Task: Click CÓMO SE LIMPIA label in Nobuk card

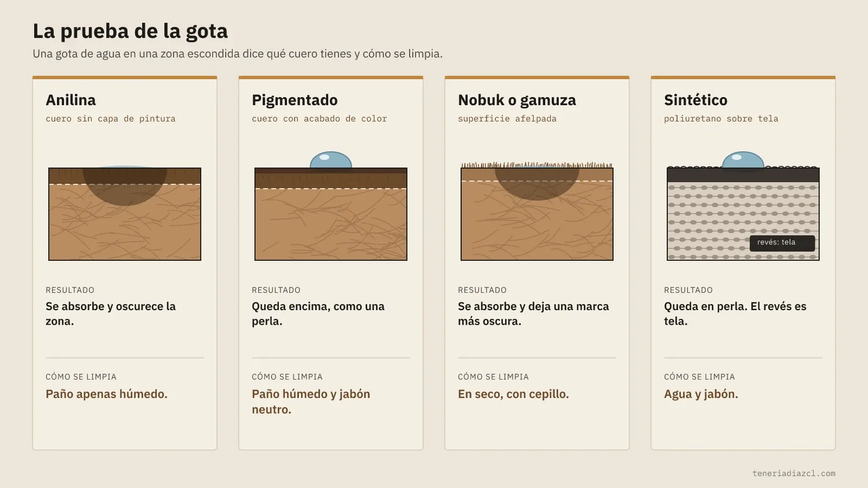Action: (x=493, y=377)
